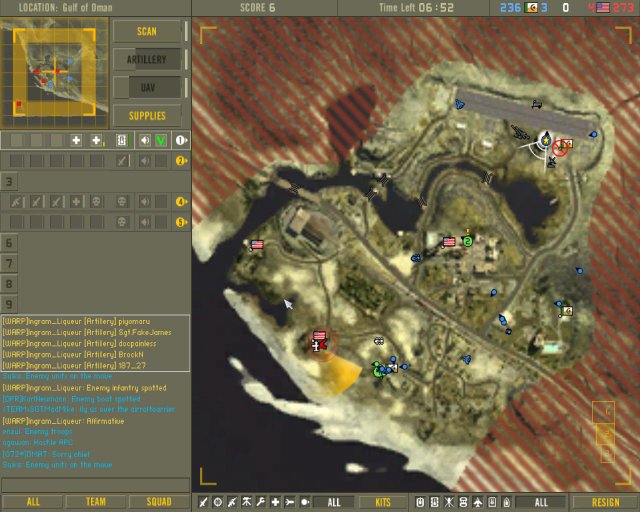Viewport: 640px width, 512px height.
Task: Click the squad 4 medic member icon
Action: [76, 202]
